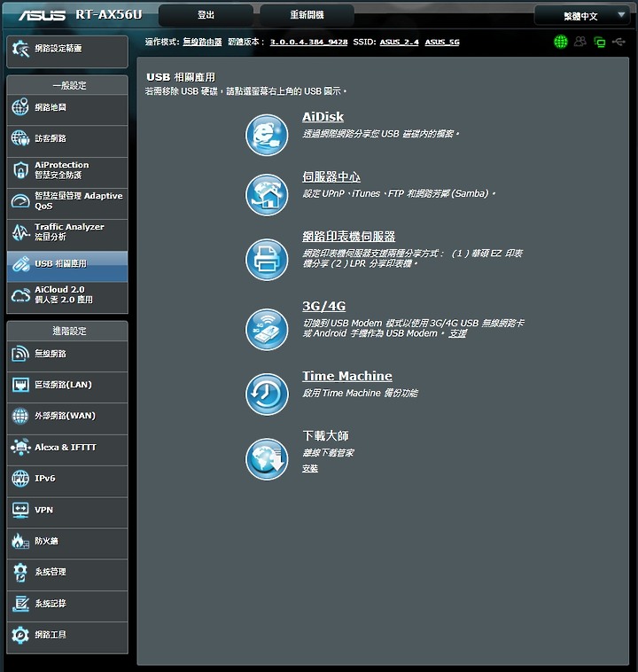Open the Download Master globe icon
Viewport: 638px width, 672px height.
(x=267, y=458)
